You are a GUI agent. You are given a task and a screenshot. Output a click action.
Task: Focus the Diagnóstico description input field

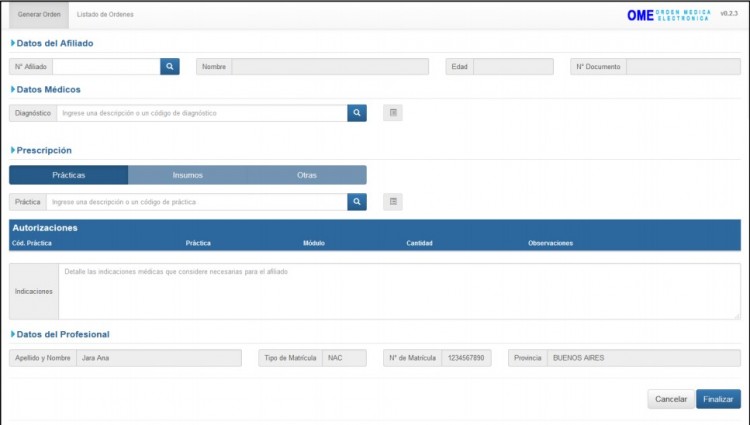point(201,113)
